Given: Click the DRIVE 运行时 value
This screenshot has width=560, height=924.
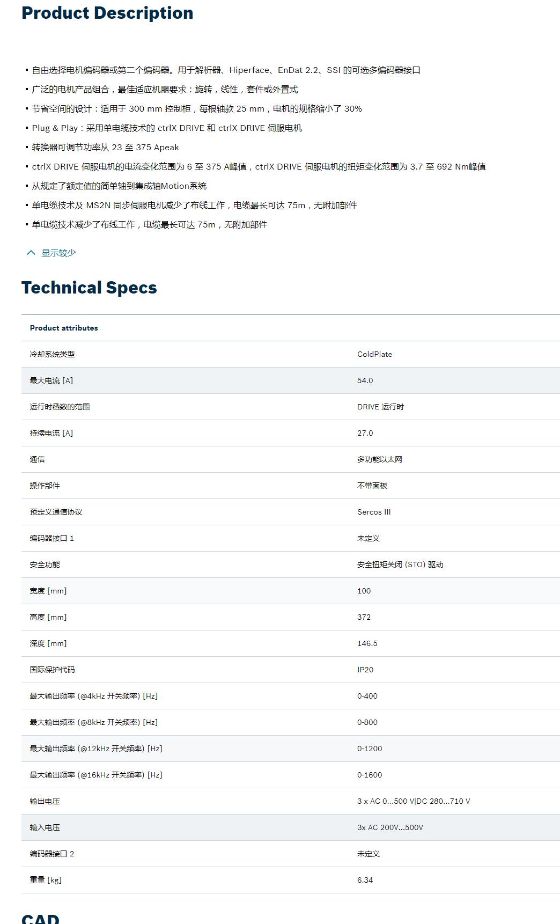Looking at the screenshot, I should point(380,407).
